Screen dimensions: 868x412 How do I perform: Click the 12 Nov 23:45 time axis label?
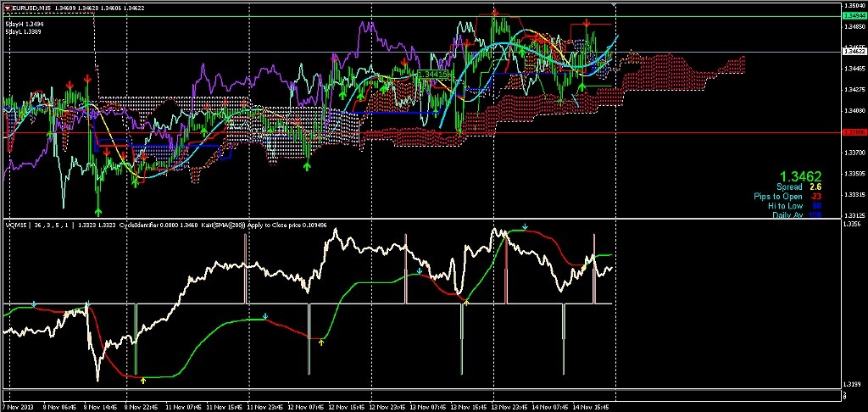(x=388, y=407)
